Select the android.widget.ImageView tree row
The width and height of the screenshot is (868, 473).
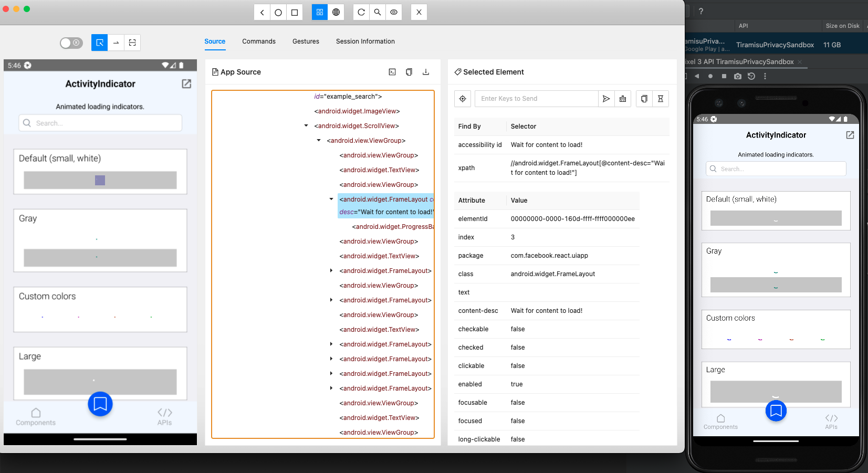pyautogui.click(x=357, y=111)
